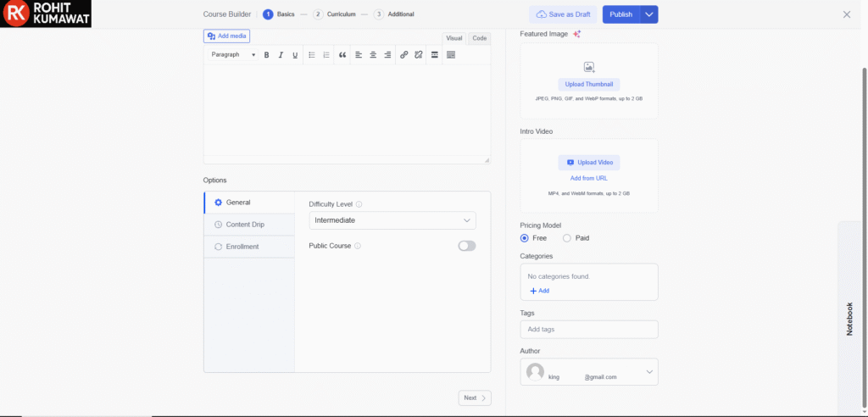This screenshot has width=868, height=417.
Task: Select the Free pricing model
Action: point(525,238)
